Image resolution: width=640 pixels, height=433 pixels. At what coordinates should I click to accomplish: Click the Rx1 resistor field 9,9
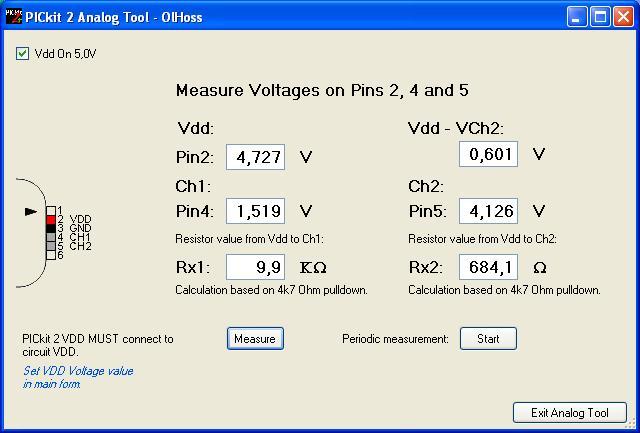point(256,267)
